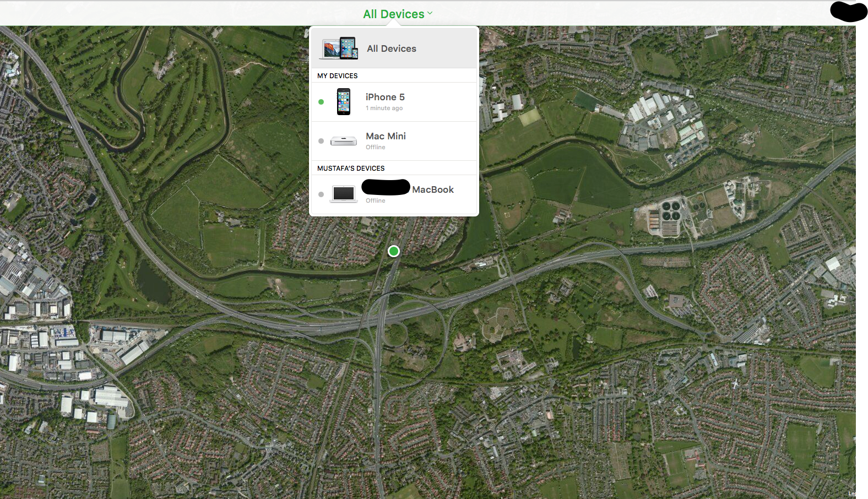This screenshot has width=868, height=499.
Task: Select the MacBook in Mustafa's Devices
Action: [394, 194]
